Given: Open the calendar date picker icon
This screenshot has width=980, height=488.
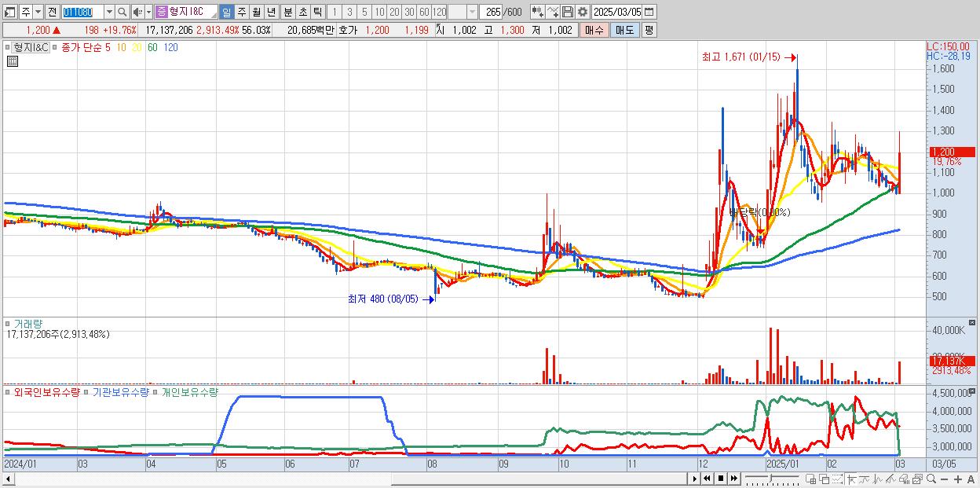Looking at the screenshot, I should click(649, 12).
